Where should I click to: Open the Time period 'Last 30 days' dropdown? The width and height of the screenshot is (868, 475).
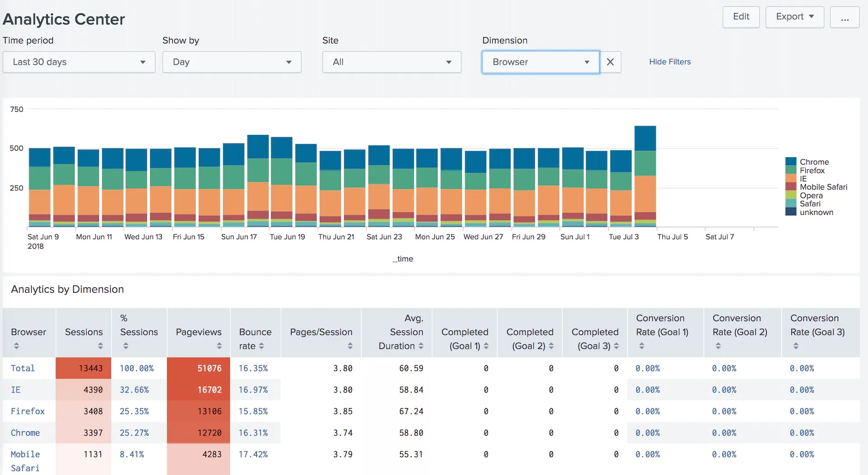(79, 62)
